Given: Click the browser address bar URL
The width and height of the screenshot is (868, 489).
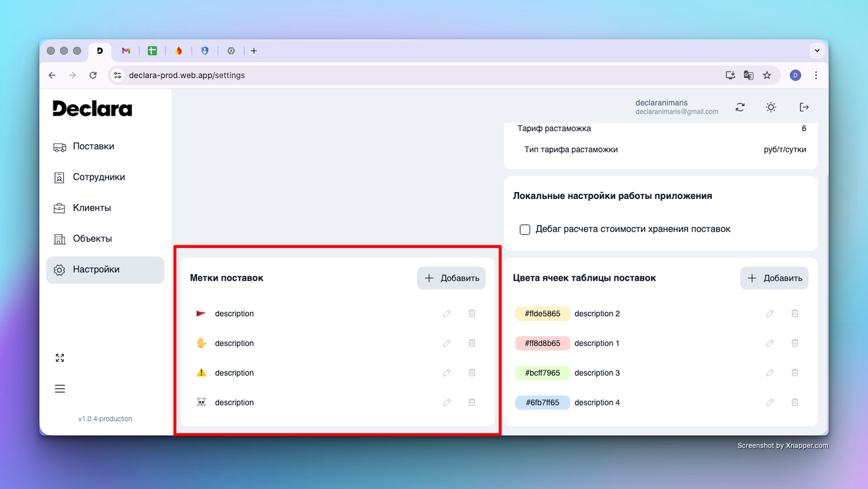Looking at the screenshot, I should [187, 76].
